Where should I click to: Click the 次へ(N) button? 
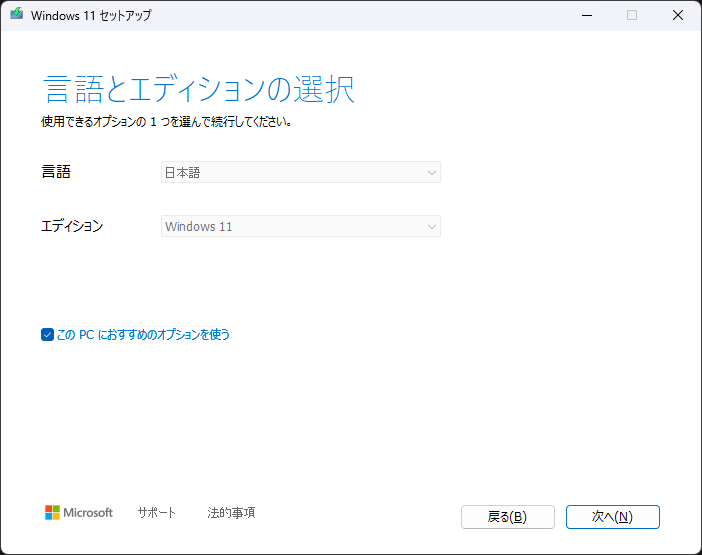[x=612, y=517]
